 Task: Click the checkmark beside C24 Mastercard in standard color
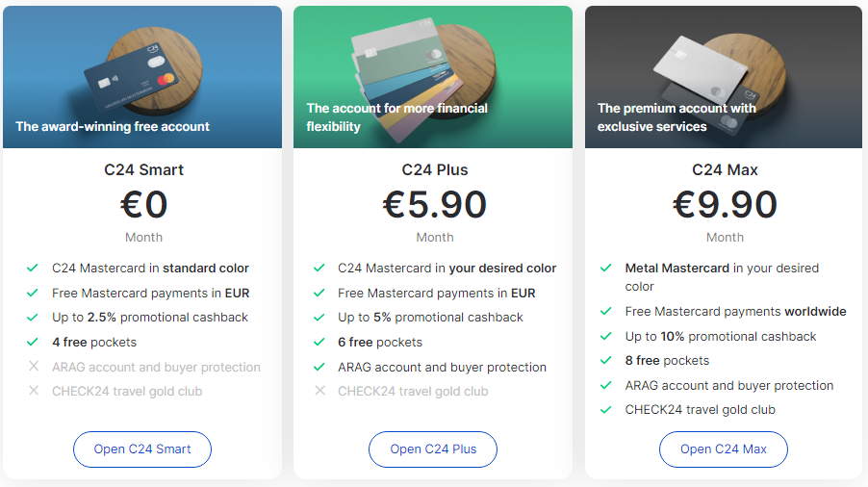[x=33, y=268]
